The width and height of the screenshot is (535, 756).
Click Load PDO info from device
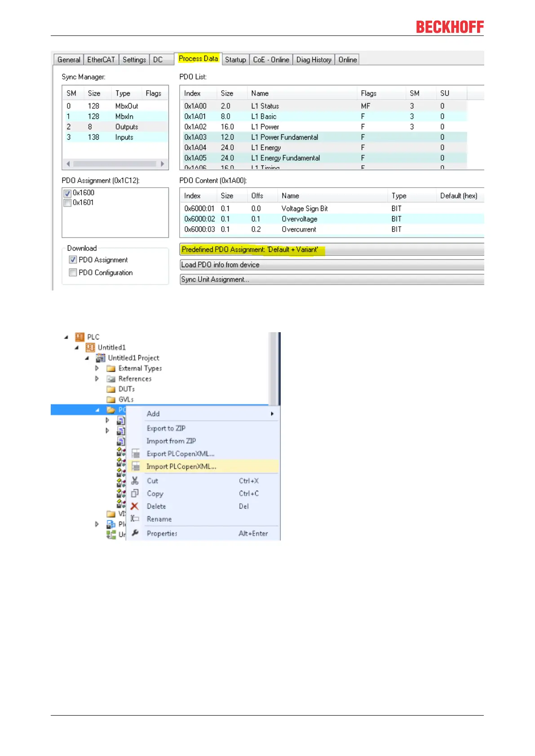(x=332, y=264)
